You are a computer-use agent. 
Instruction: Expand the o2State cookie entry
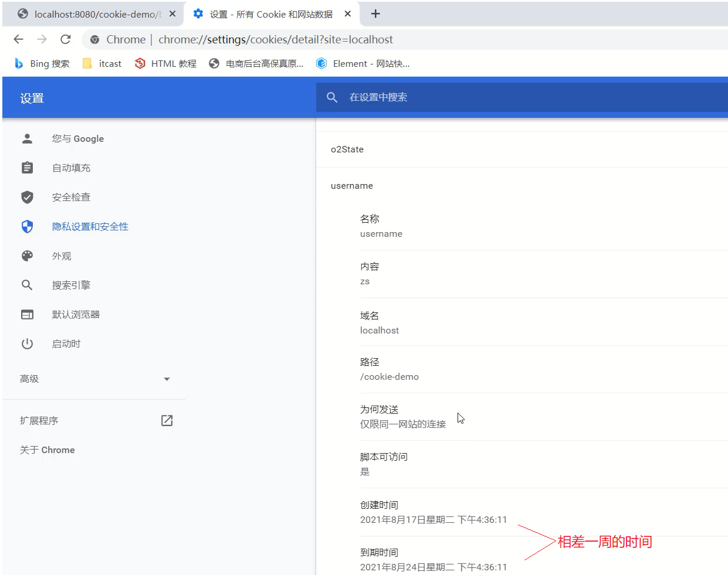[x=347, y=149]
